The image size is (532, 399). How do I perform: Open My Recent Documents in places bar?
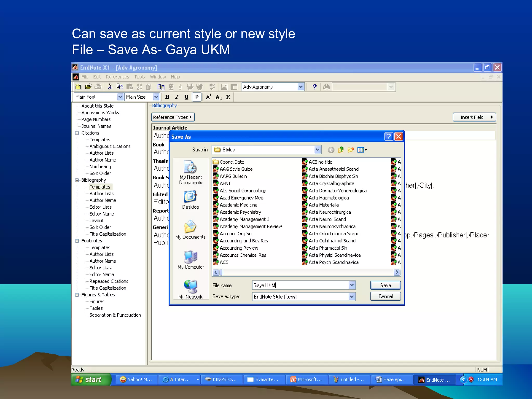point(190,172)
